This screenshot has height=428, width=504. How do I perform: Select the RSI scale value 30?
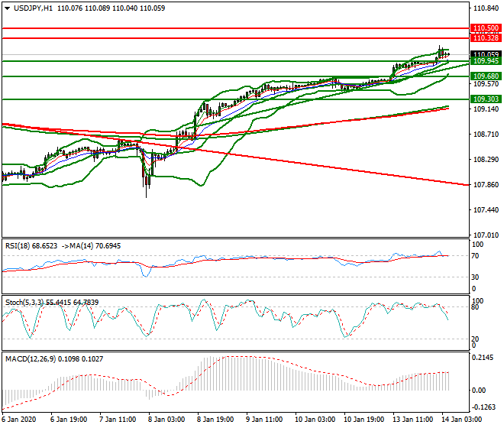475,277
